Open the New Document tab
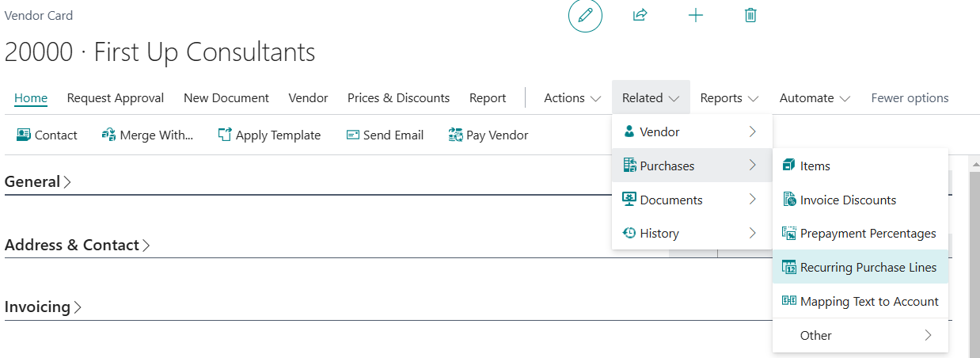The width and height of the screenshot is (980, 358). coord(226,98)
